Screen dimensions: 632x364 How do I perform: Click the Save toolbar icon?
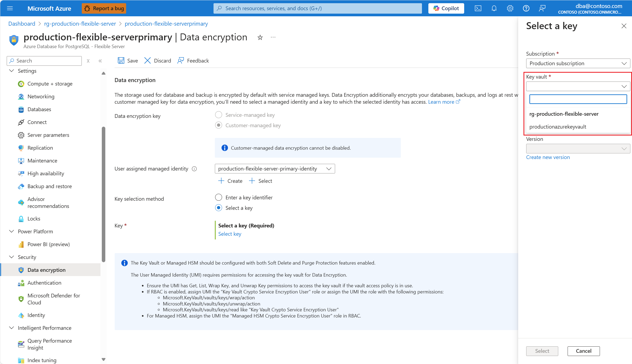coord(121,61)
